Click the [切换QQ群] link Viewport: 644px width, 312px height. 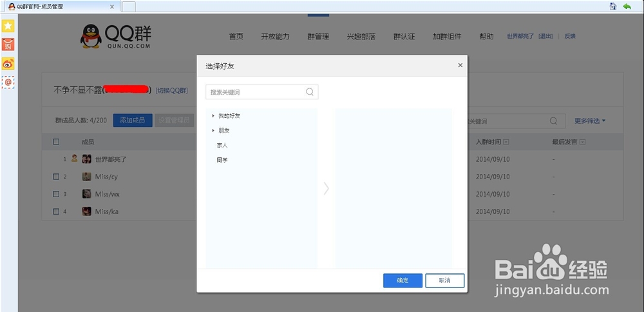172,90
